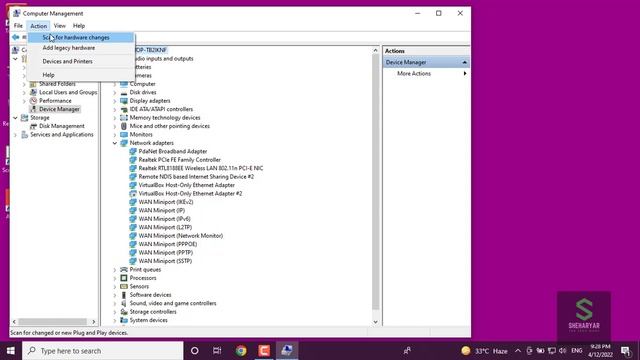Open Task View on the taskbar
This screenshot has width=640, height=360.
217,351
